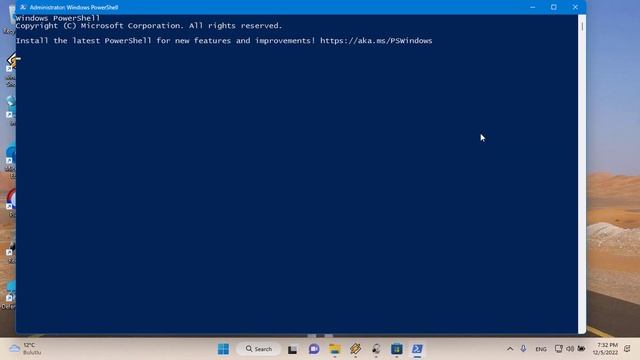Screen dimensions: 640x360
Task: Click the PowerShell icon in the taskbar
Action: [x=417, y=349]
